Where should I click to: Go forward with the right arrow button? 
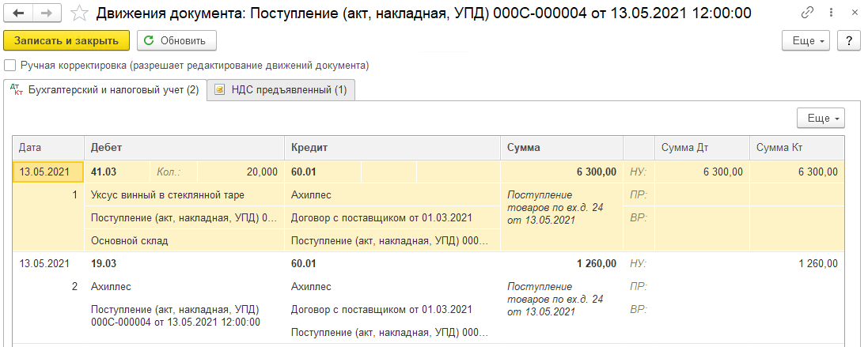(47, 13)
